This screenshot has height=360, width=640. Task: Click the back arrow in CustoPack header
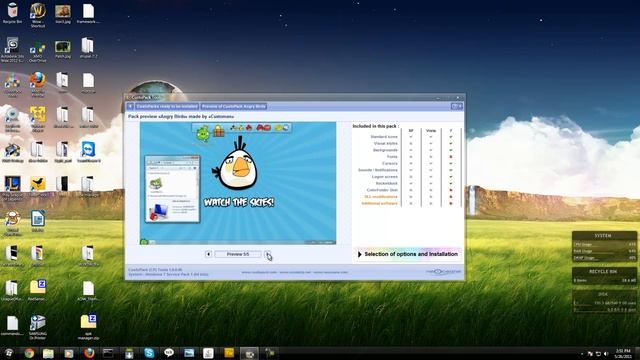[x=130, y=106]
